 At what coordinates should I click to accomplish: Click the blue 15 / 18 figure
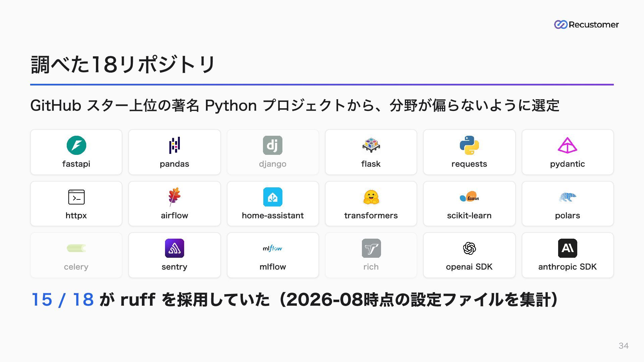62,299
